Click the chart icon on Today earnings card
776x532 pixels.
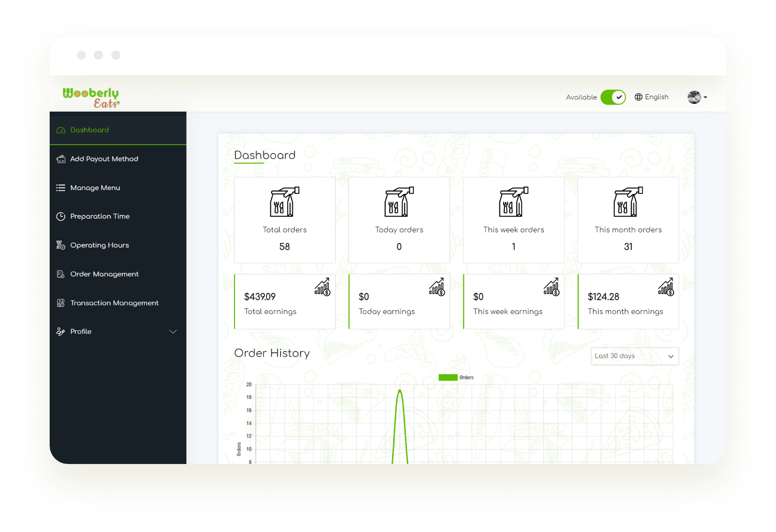point(437,287)
